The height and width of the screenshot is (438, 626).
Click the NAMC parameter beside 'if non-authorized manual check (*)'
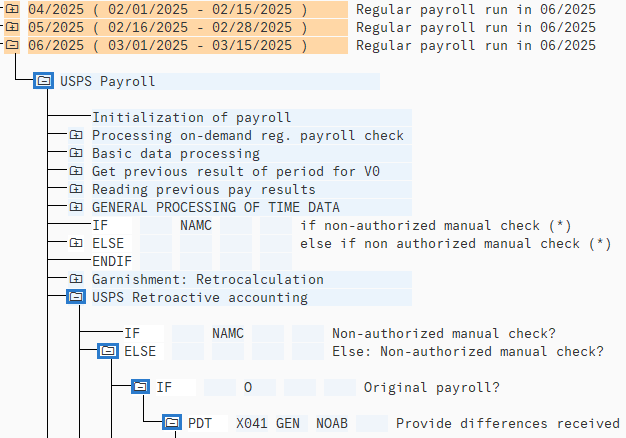[x=196, y=226]
